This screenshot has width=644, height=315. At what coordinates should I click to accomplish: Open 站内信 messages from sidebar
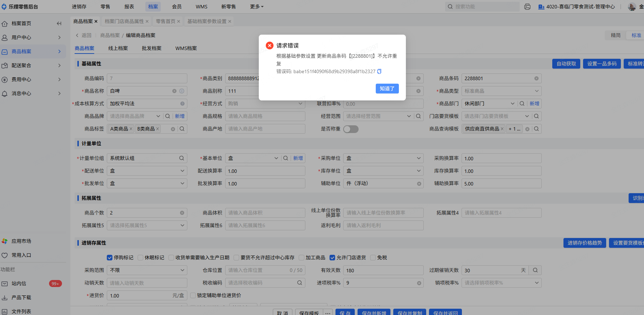point(19,283)
